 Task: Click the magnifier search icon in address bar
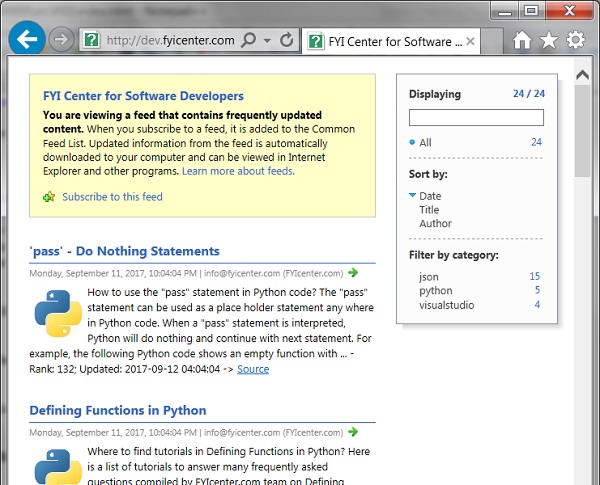(249, 39)
